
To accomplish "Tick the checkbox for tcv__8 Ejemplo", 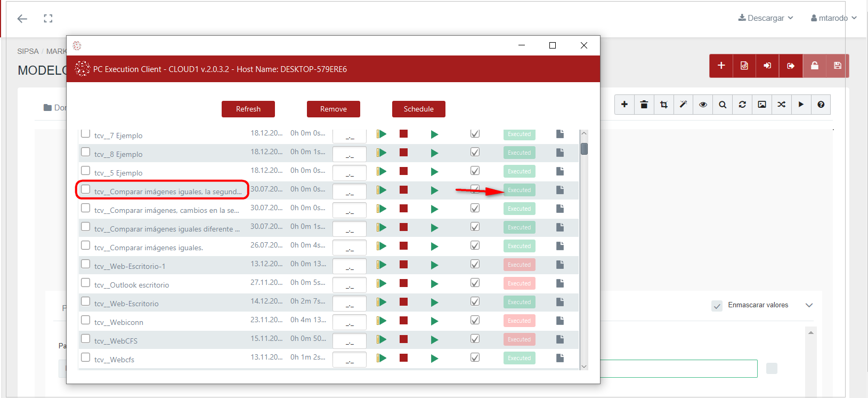I will click(86, 152).
